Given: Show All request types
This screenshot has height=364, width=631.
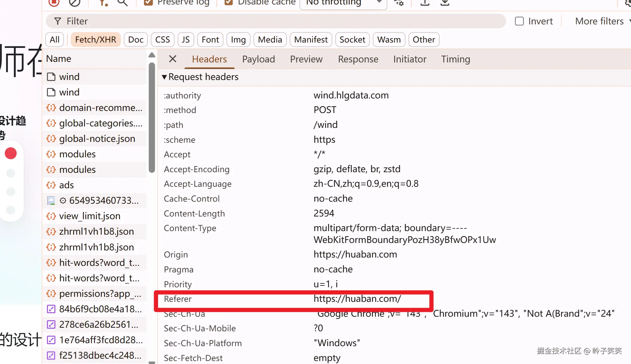Looking at the screenshot, I should 54,40.
